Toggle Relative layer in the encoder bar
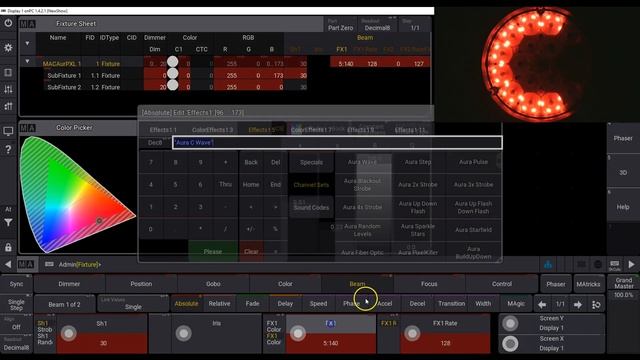This screenshot has width=640, height=360. [219, 304]
